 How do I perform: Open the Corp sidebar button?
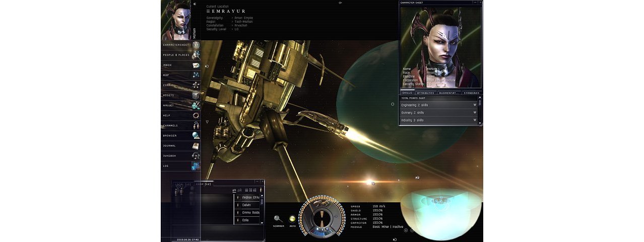(180, 85)
